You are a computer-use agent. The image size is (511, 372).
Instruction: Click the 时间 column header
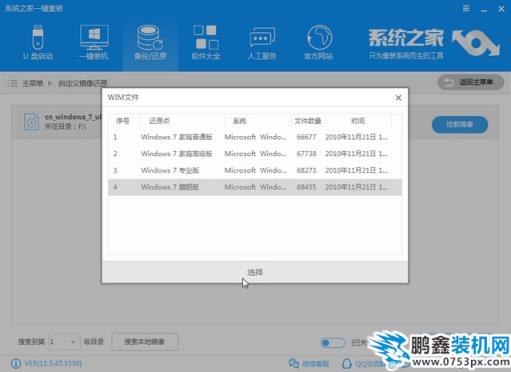[x=358, y=121]
